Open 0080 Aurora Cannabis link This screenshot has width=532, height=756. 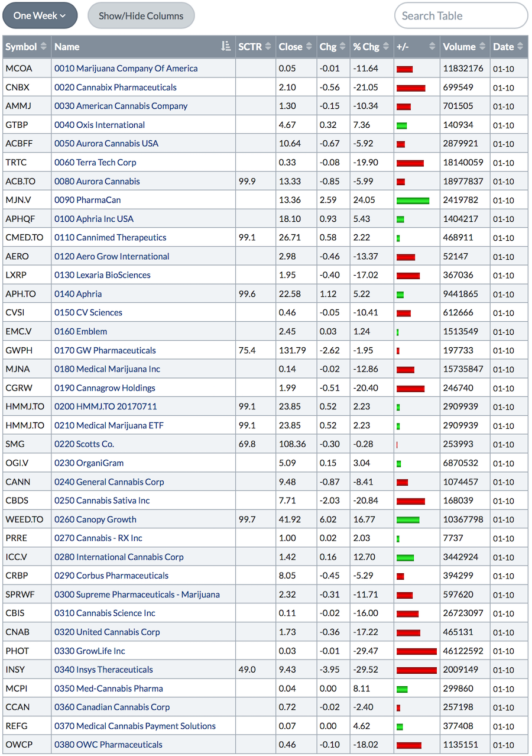pyautogui.click(x=97, y=181)
